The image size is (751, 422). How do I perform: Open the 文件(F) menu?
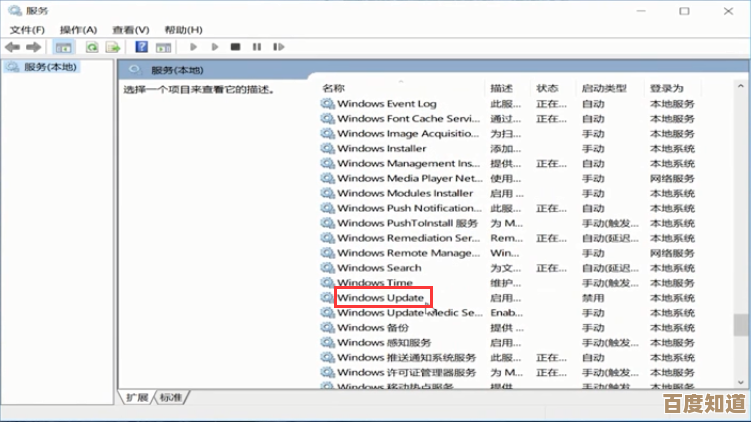coord(27,30)
